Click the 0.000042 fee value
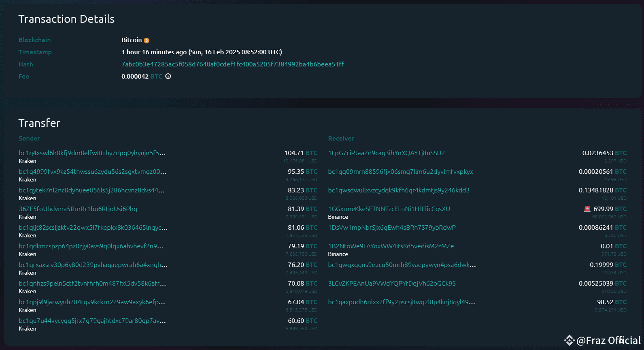This screenshot has height=350, width=644. coord(135,76)
